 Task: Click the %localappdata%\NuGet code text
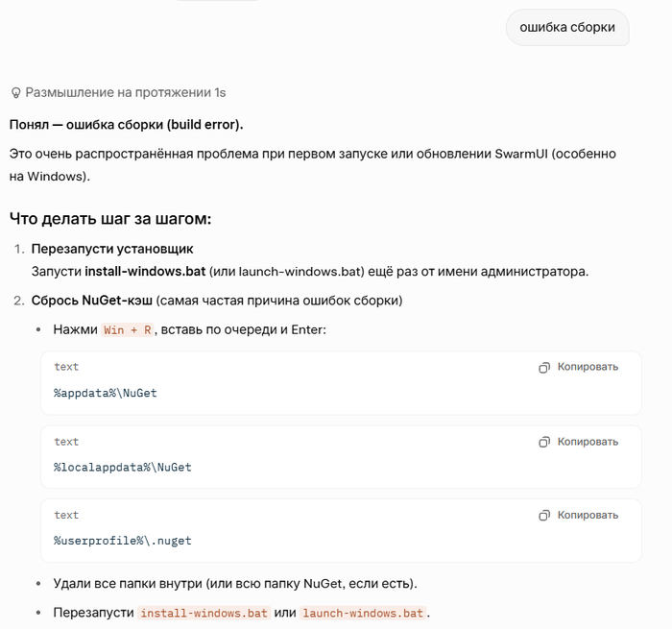[123, 468]
